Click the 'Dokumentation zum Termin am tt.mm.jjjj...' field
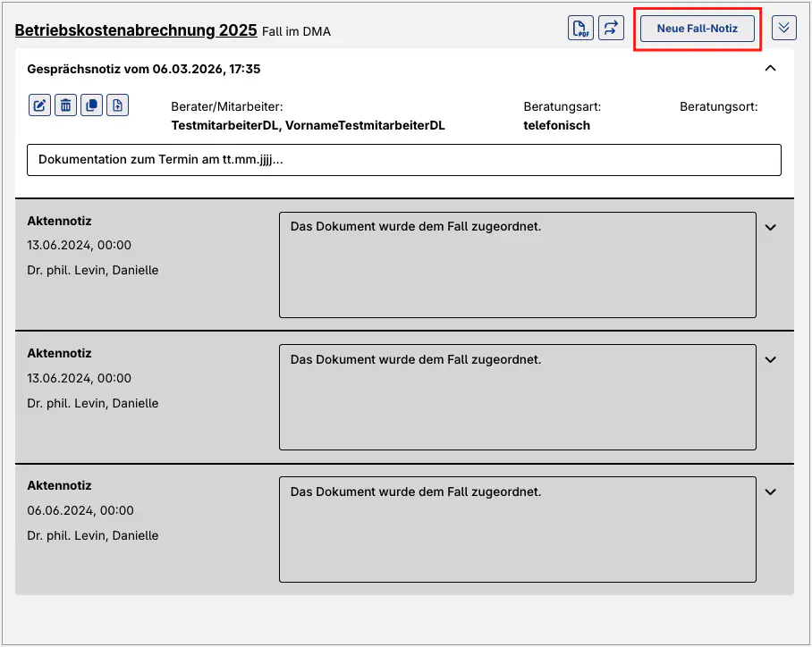Viewport: 812px width, 647px height. [x=404, y=160]
